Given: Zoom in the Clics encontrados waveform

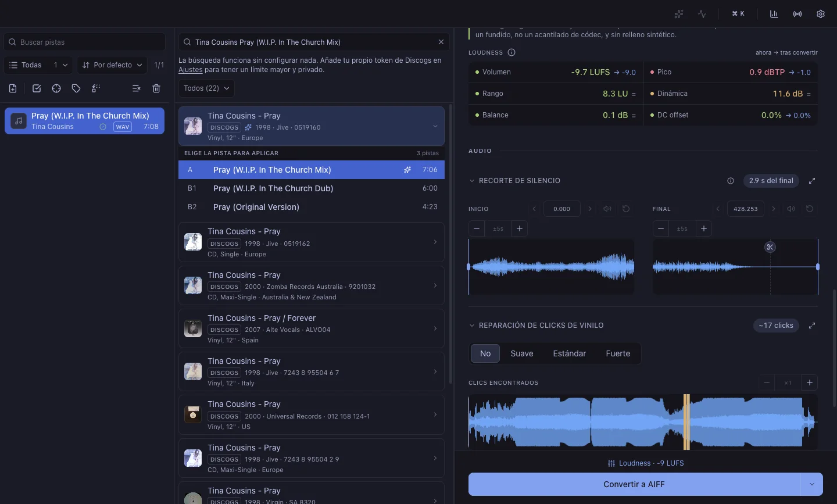Looking at the screenshot, I should click(810, 383).
